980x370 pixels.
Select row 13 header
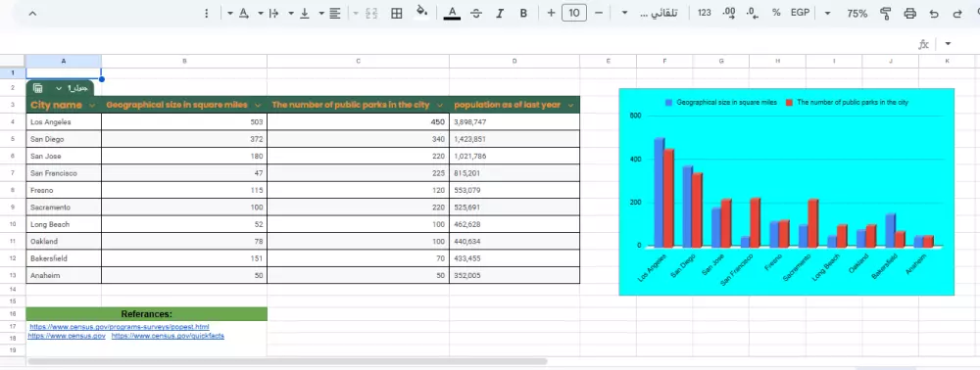tap(13, 275)
